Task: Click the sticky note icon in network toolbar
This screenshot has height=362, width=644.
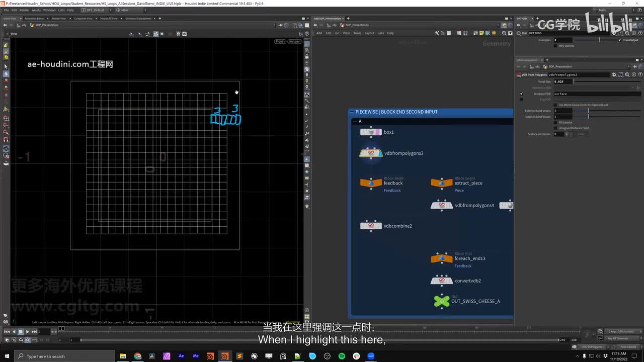Action: pos(481,33)
